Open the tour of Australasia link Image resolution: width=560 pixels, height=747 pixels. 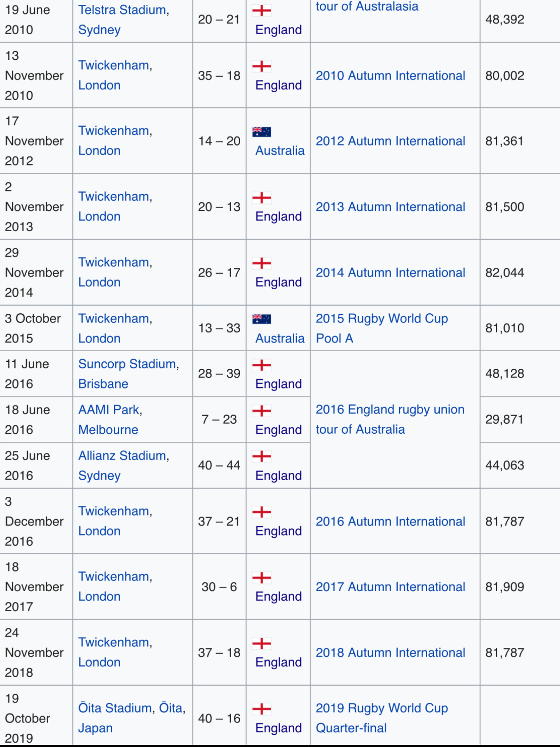tap(367, 6)
